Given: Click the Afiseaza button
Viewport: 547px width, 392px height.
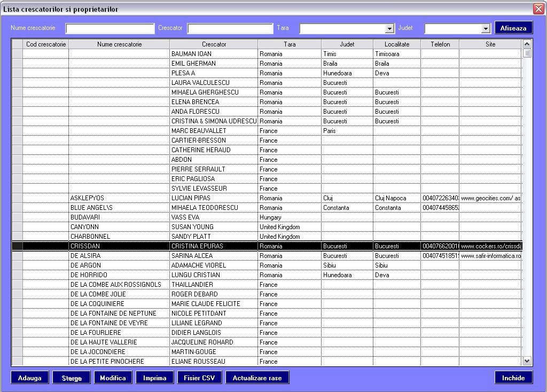Looking at the screenshot, I should coord(513,28).
